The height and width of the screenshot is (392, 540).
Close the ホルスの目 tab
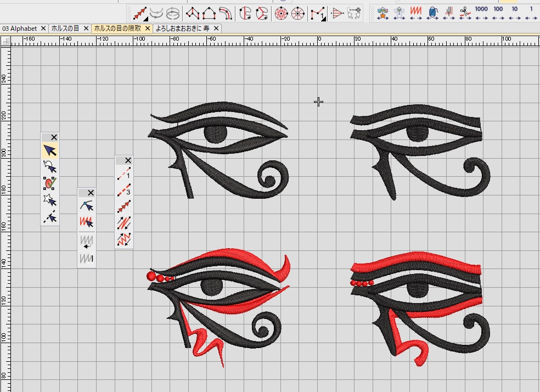86,29
